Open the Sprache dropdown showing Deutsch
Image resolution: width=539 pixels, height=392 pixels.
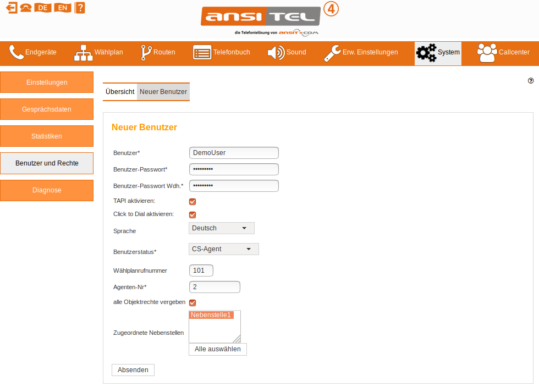tap(221, 228)
